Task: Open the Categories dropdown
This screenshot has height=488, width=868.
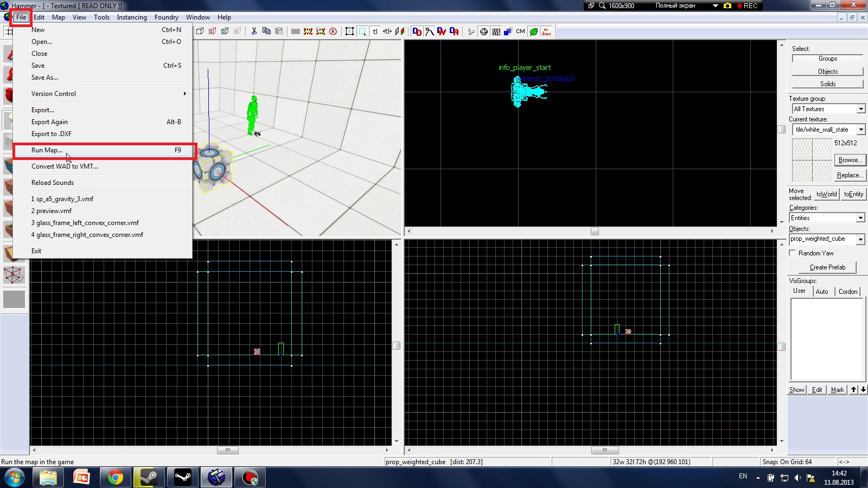Action: pos(861,218)
